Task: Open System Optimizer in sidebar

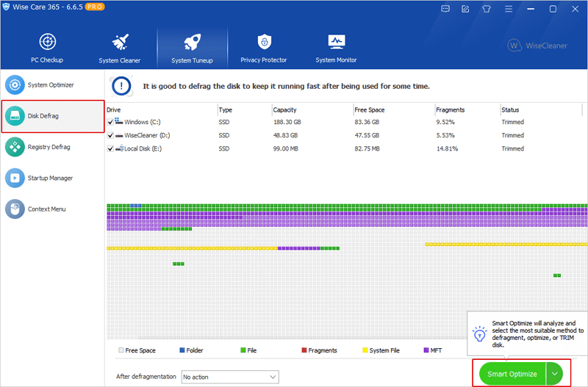Action: pos(52,85)
